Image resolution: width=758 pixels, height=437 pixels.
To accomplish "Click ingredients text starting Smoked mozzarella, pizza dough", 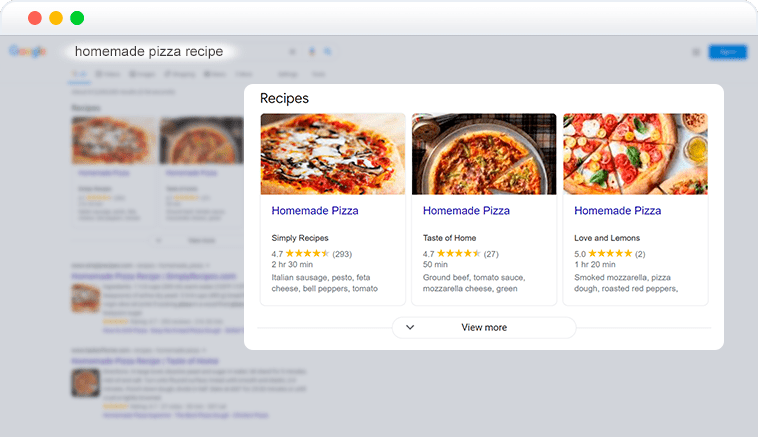I will click(626, 283).
